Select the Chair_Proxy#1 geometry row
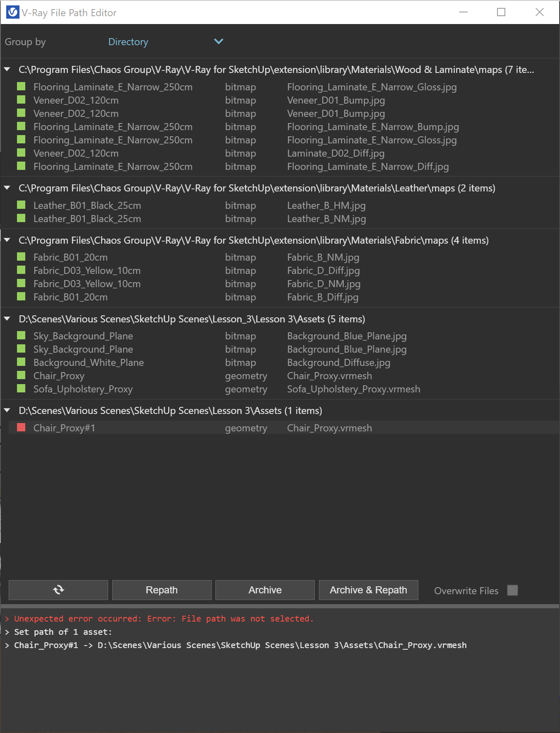560x733 pixels. pyautogui.click(x=284, y=428)
